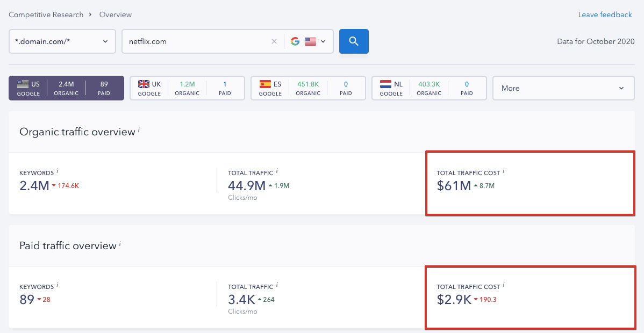The width and height of the screenshot is (644, 333).
Task: Switch to the ES Google region tab
Action: point(308,88)
